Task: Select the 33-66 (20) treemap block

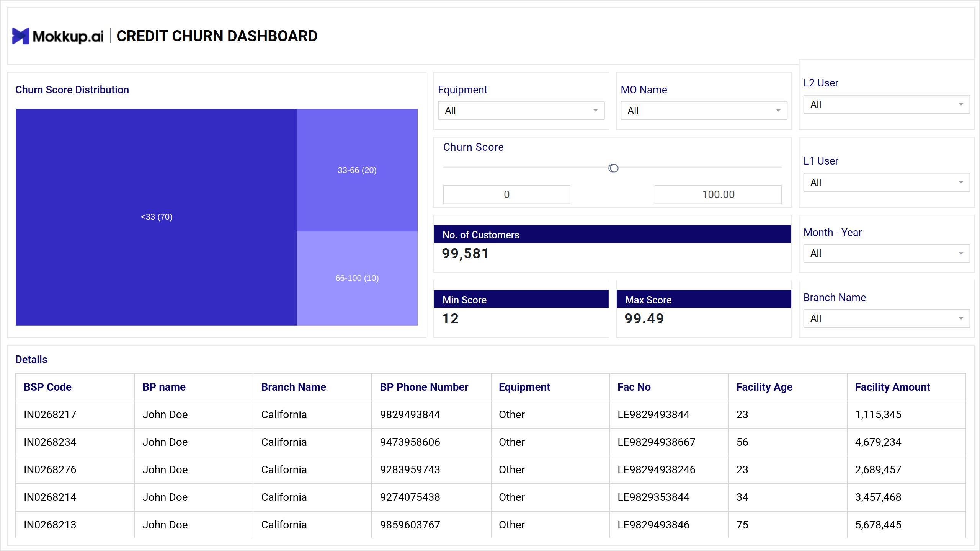Action: (357, 170)
